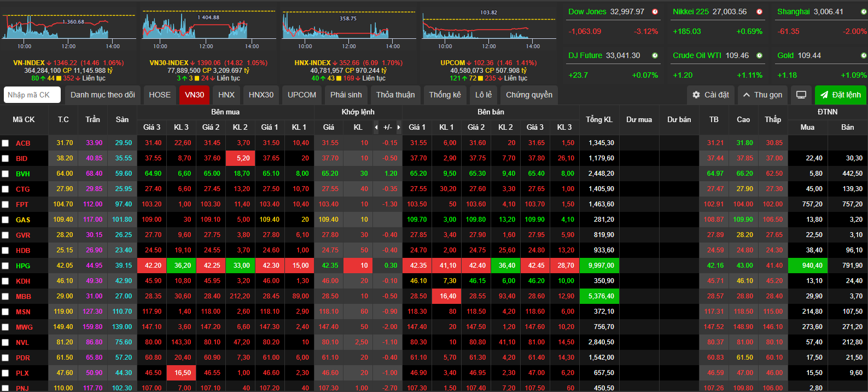Tick the checkbox for ACB stock
The image size is (868, 392).
(5, 143)
